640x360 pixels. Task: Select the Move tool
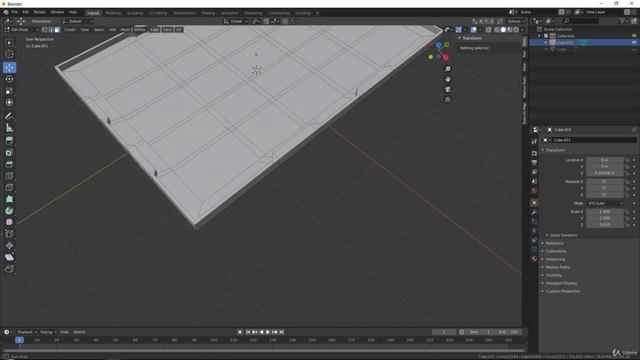coord(9,67)
